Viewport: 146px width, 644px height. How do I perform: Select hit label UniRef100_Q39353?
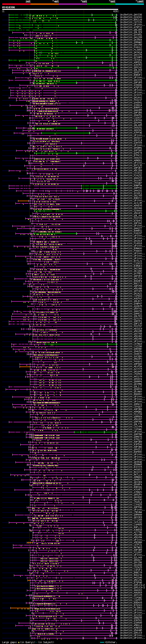(x=131, y=65)
